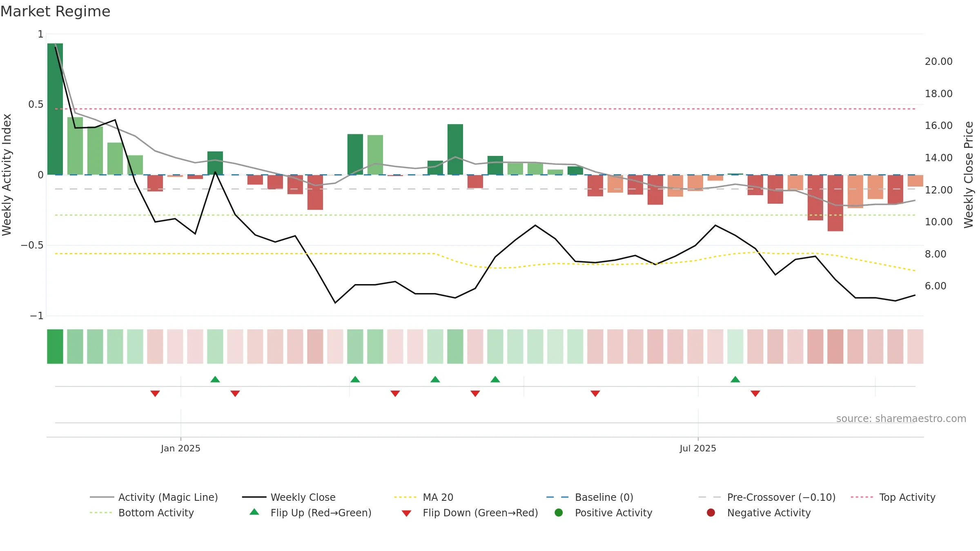Click the brightest green heat-strip cell

point(55,347)
